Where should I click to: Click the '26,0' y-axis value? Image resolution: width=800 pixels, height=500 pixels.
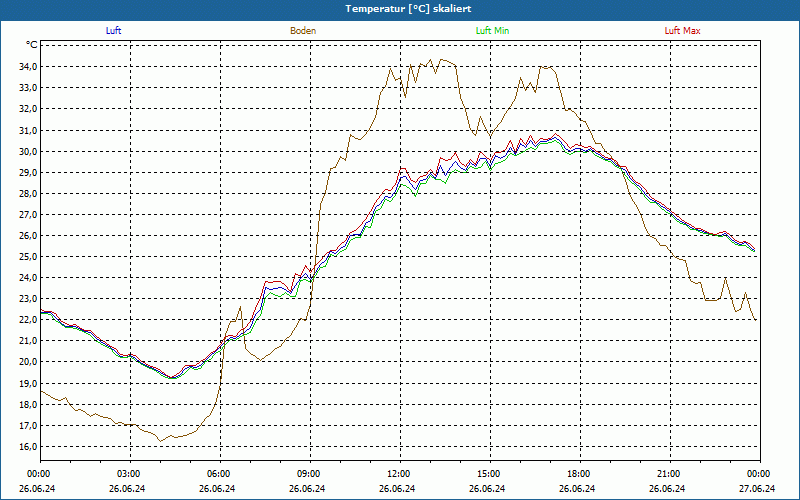click(x=28, y=236)
